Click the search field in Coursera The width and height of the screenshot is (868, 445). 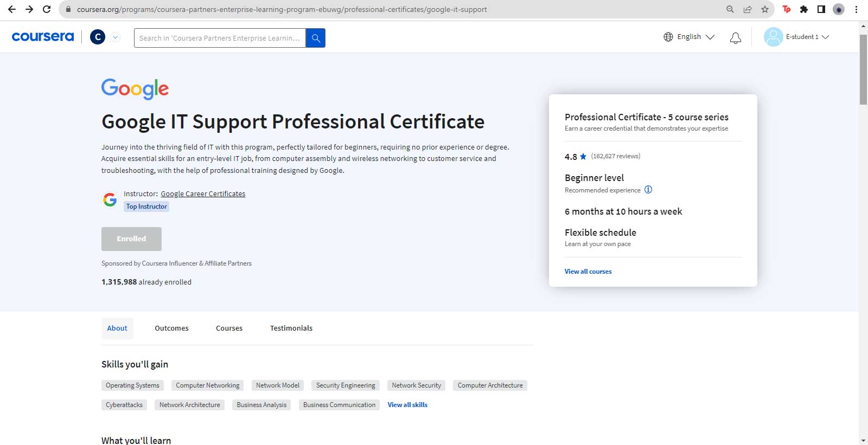click(220, 38)
